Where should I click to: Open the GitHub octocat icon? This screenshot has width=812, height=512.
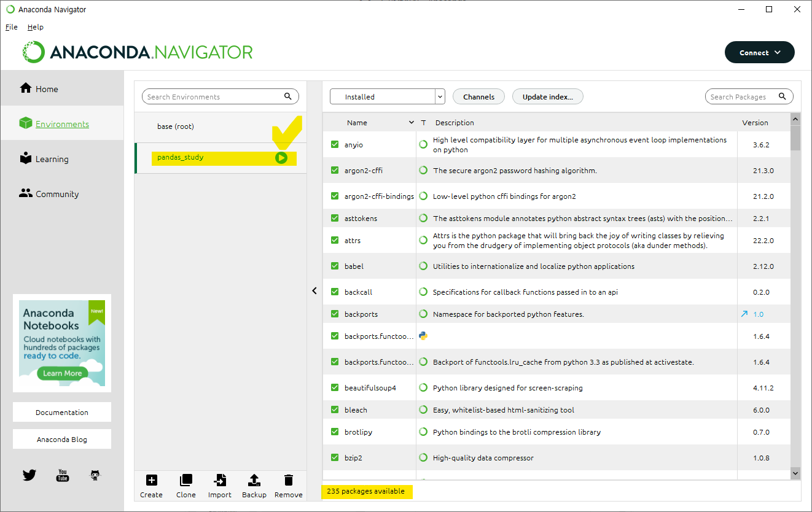95,475
